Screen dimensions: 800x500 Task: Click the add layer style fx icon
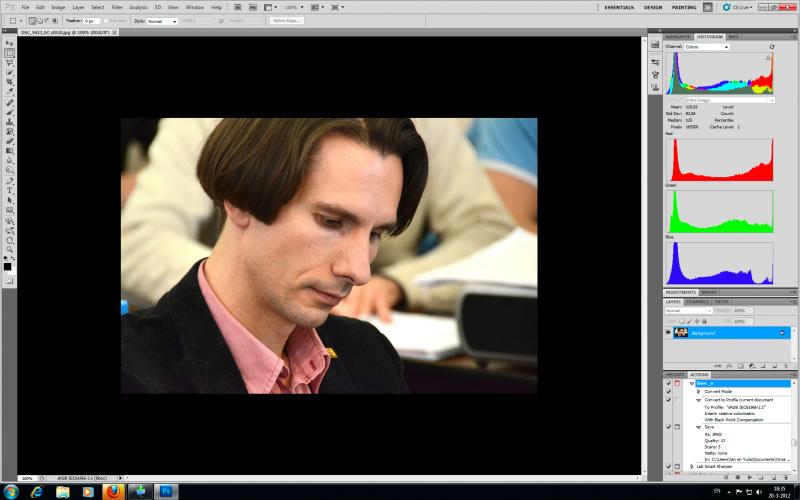[x=730, y=366]
